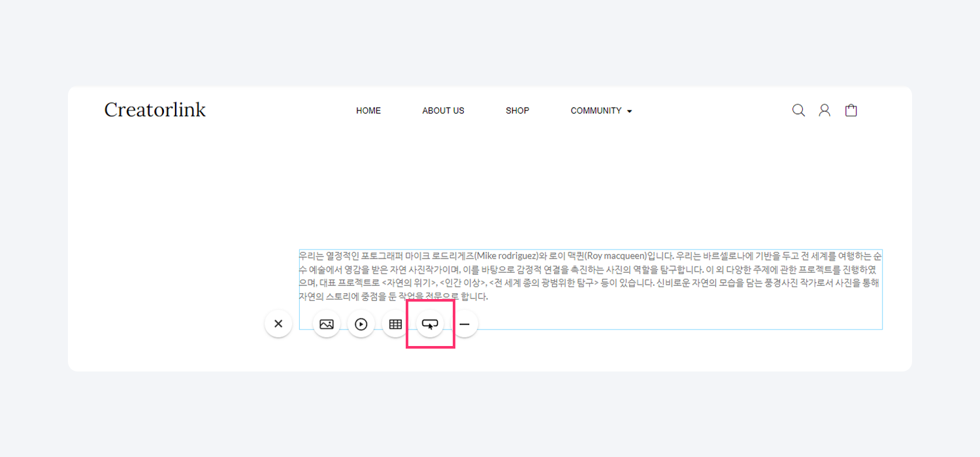Click the highlighted insert button icon
This screenshot has width=980, height=457.
[430, 324]
